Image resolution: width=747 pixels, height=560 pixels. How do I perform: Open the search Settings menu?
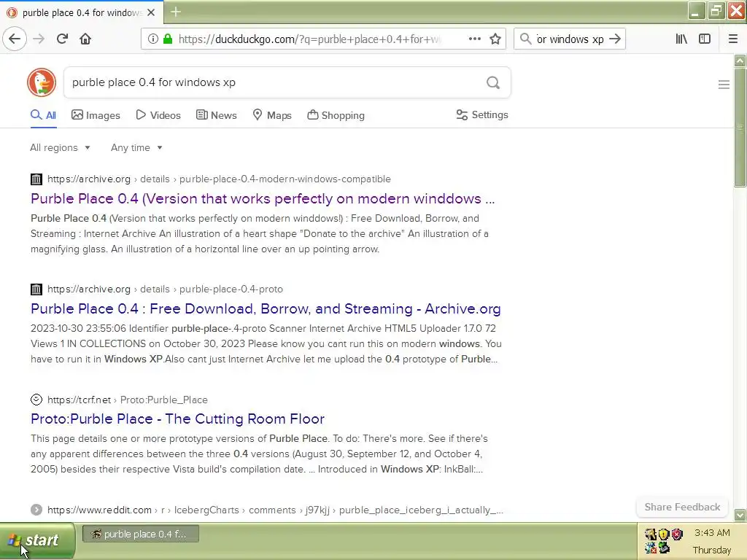[482, 114]
